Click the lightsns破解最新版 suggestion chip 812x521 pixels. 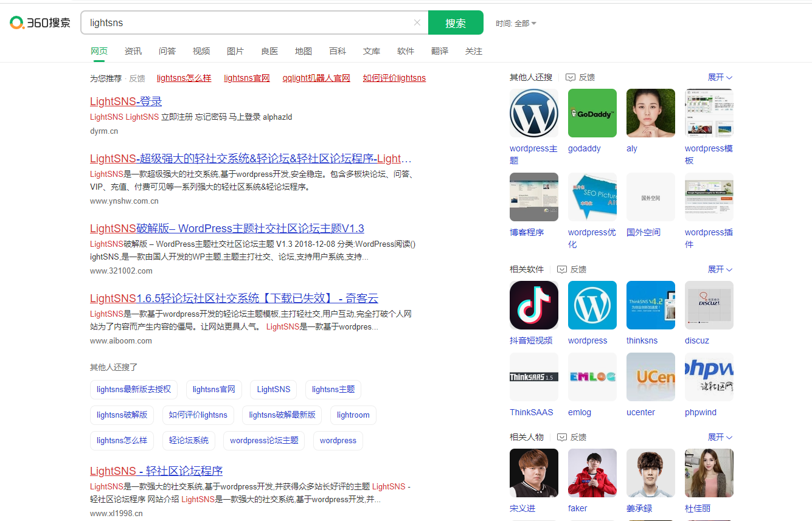pyautogui.click(x=282, y=415)
